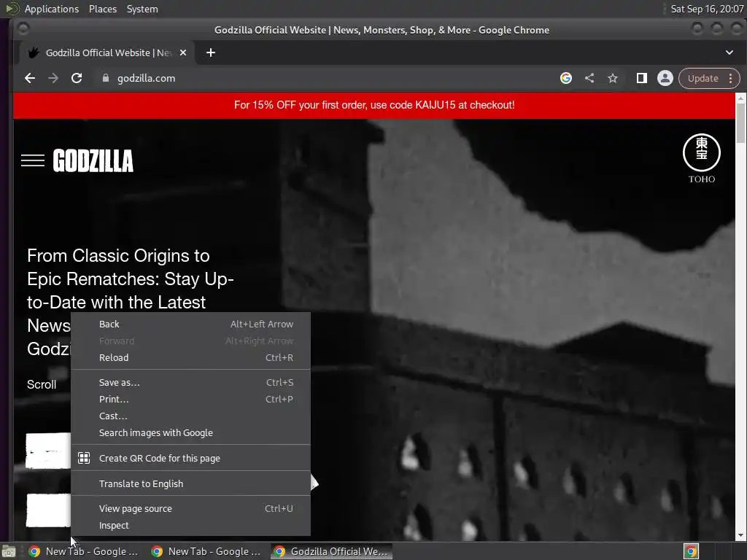
Task: Click the Scroll text on page
Action: click(42, 385)
